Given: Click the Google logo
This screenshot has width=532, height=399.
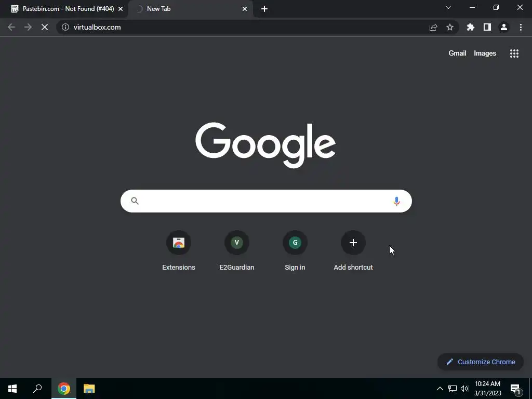Looking at the screenshot, I should point(265,145).
